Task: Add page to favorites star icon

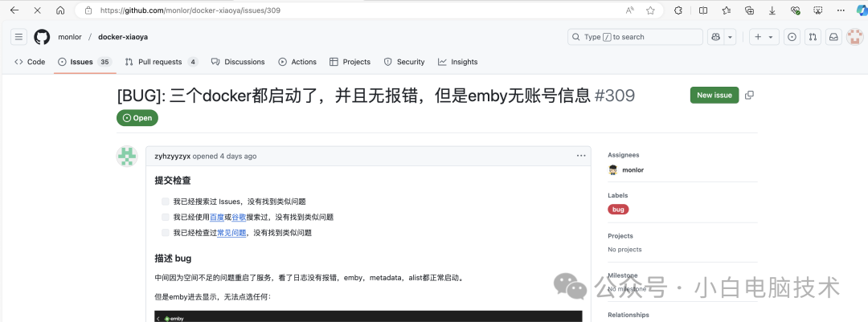Action: pyautogui.click(x=650, y=10)
